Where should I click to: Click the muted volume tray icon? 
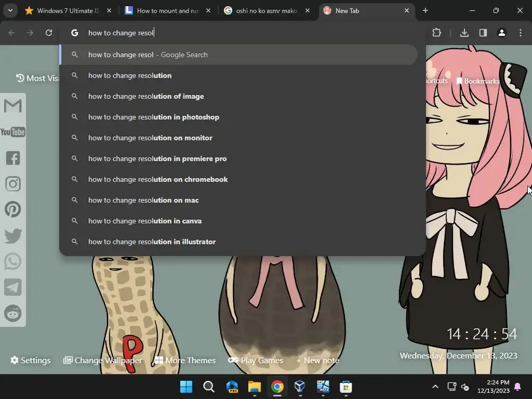[x=465, y=387]
